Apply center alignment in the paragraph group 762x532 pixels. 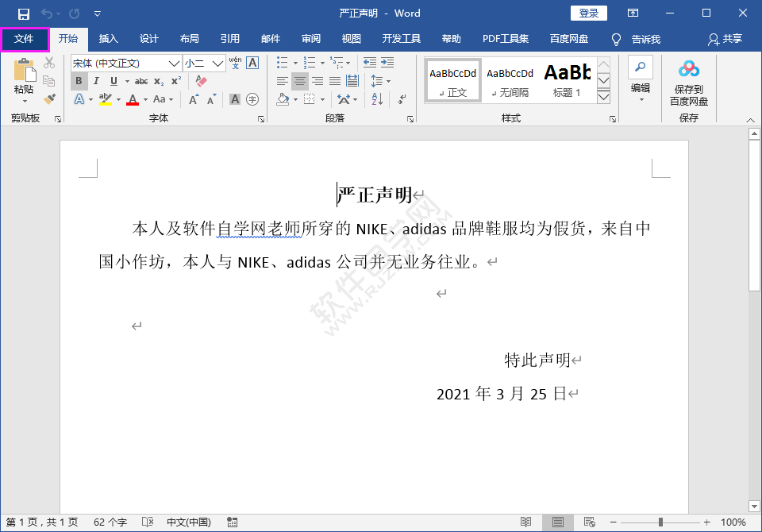[x=301, y=81]
